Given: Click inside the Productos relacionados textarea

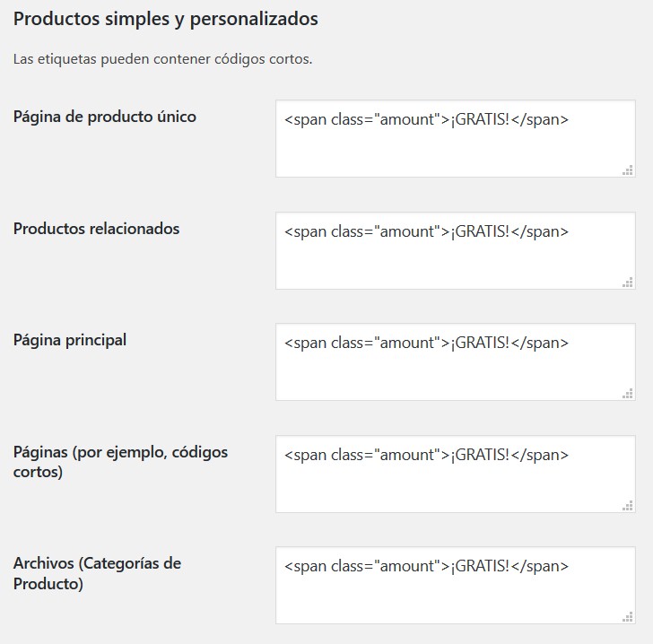Looking at the screenshot, I should 455,262.
